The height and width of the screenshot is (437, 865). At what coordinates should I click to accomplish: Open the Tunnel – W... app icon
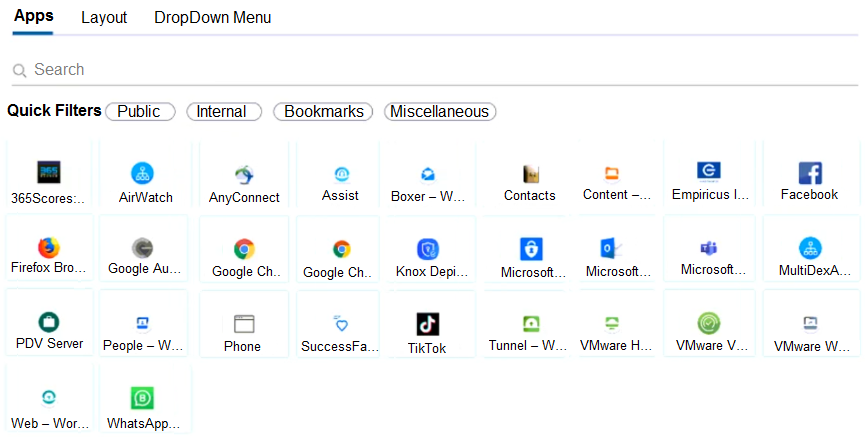[531, 323]
